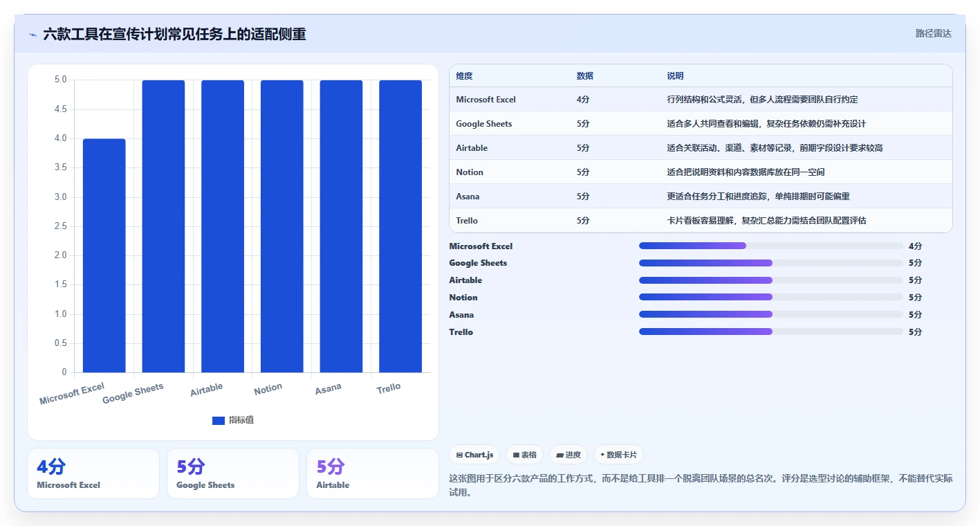Click the Notion label on the chart x-axis
This screenshot has height=526, width=980.
pyautogui.click(x=268, y=389)
